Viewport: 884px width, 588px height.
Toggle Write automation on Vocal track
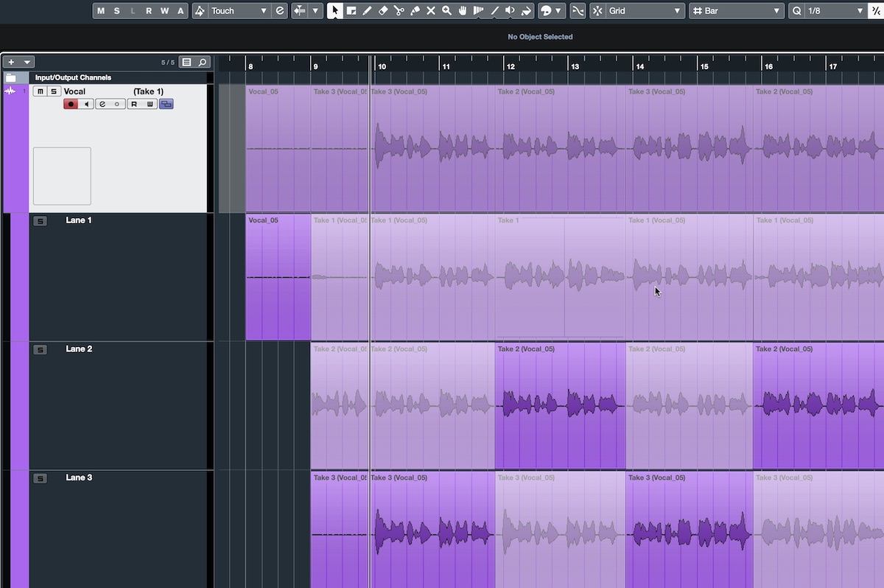(150, 104)
